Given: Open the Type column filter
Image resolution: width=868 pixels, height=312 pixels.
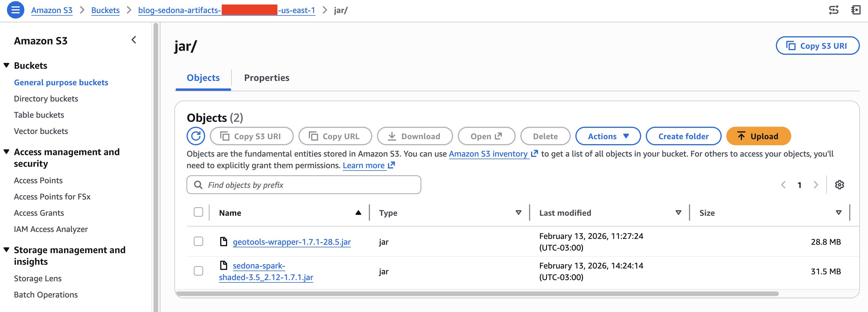Looking at the screenshot, I should pyautogui.click(x=518, y=213).
